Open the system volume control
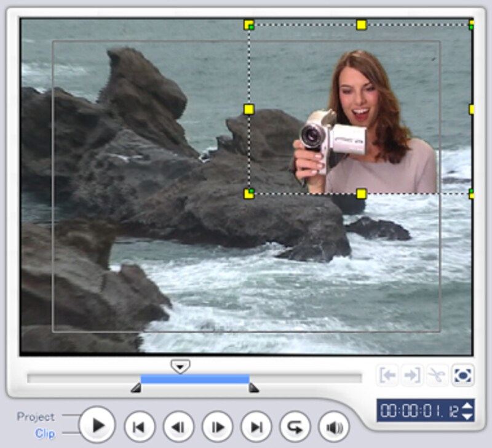 click(333, 426)
